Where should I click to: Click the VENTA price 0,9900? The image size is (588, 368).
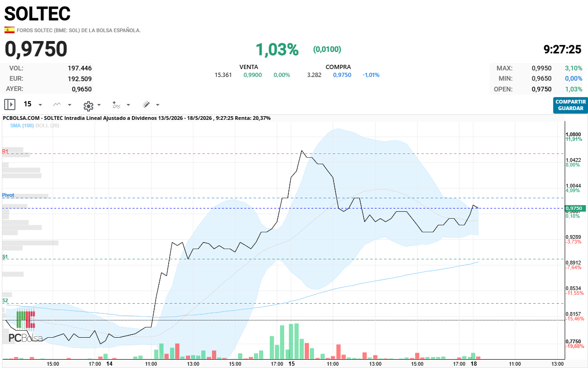click(x=253, y=75)
